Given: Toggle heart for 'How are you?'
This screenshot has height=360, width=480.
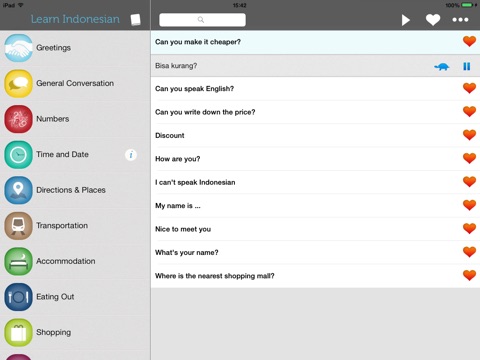Looking at the screenshot, I should [469, 158].
